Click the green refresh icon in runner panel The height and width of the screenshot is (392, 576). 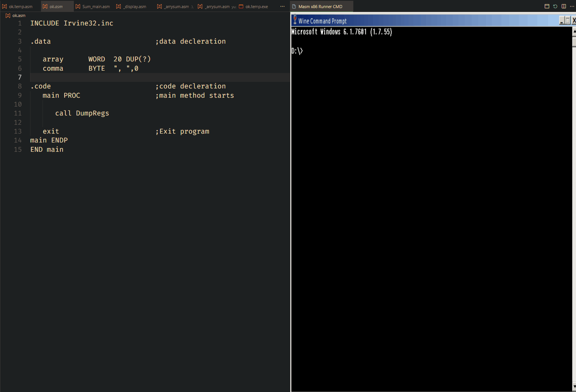(555, 6)
